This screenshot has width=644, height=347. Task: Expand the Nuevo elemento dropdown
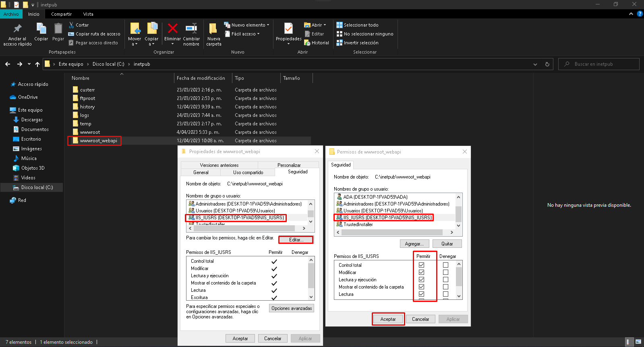[268, 25]
